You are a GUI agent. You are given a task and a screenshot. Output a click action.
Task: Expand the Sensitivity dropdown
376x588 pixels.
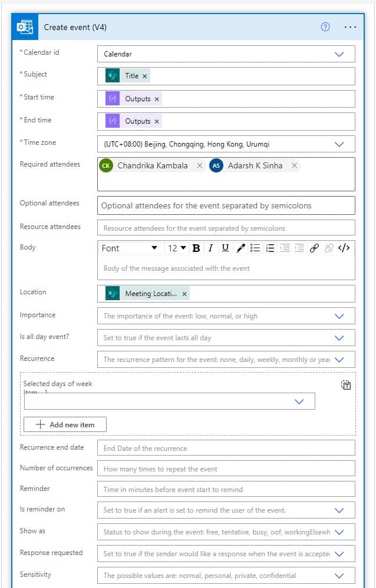pos(339,576)
